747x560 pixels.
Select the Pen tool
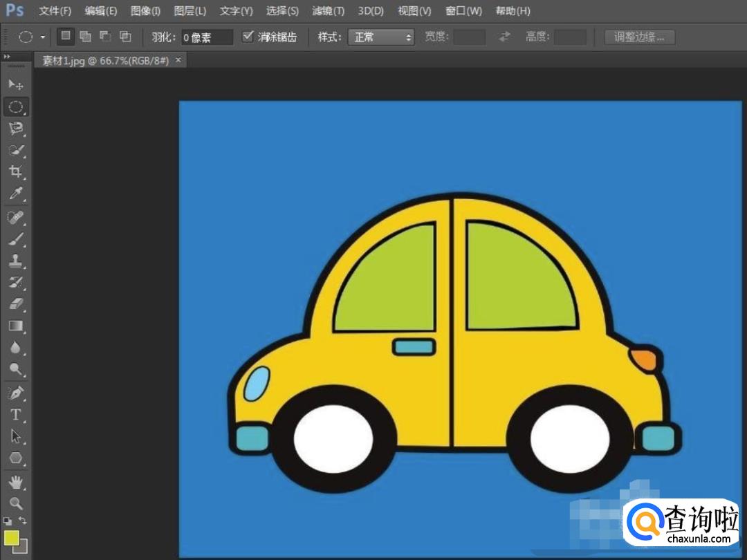16,393
